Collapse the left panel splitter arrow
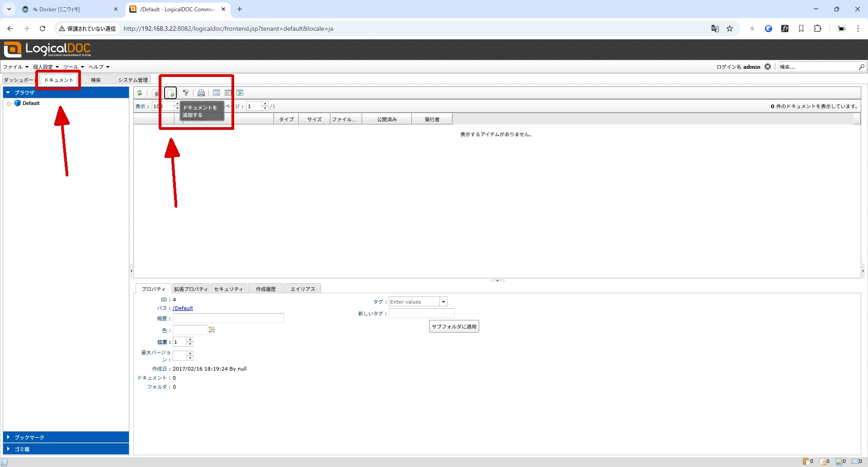 coord(131,271)
